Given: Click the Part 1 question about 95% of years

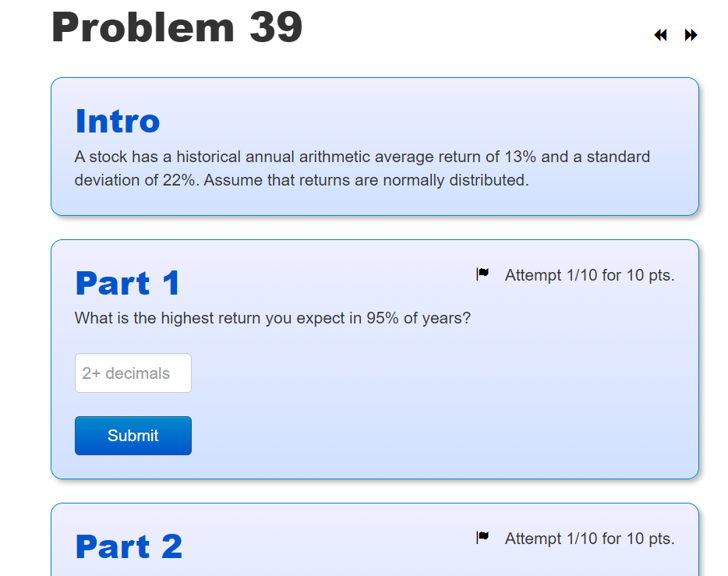Looking at the screenshot, I should coord(272,318).
